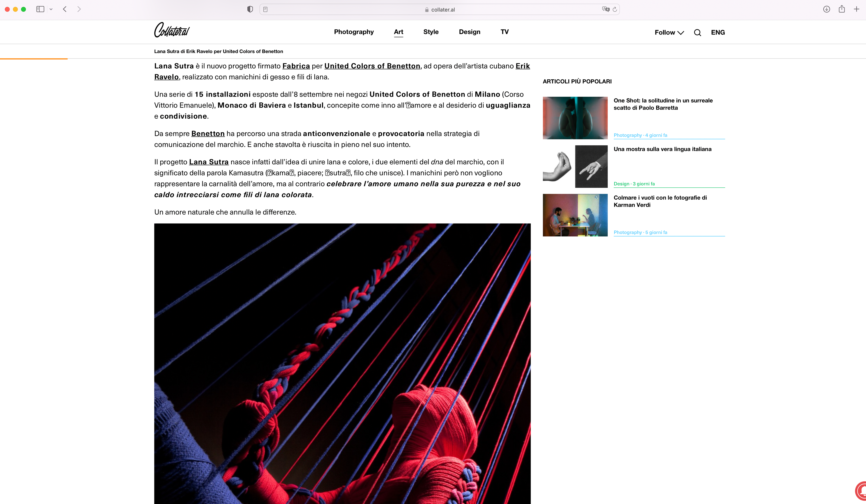This screenshot has height=504, width=866.
Task: Click the translate page icon
Action: click(x=606, y=9)
